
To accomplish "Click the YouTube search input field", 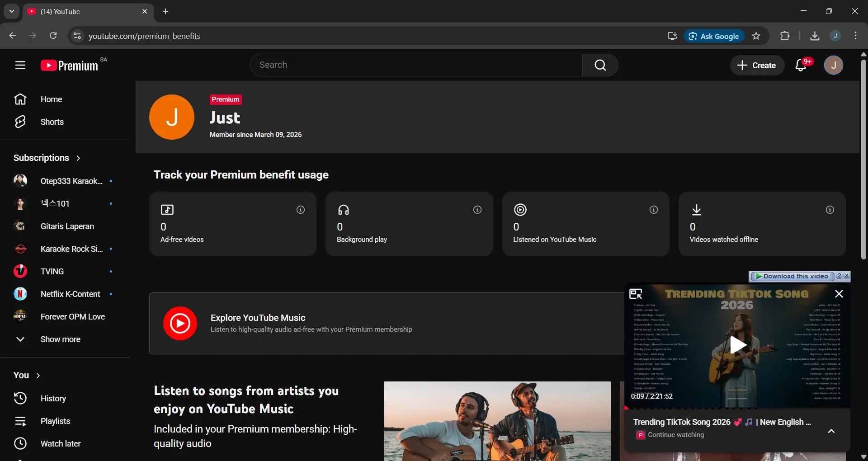I will [416, 65].
